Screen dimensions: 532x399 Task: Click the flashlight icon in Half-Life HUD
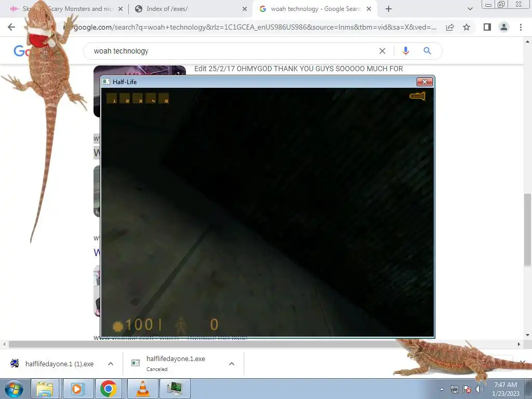click(x=417, y=96)
